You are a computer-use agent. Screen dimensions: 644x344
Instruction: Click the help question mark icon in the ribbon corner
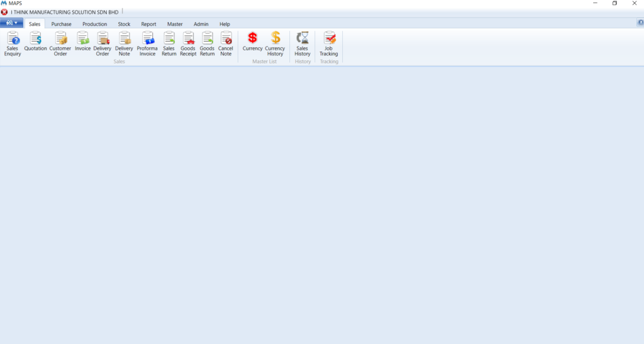tap(640, 23)
